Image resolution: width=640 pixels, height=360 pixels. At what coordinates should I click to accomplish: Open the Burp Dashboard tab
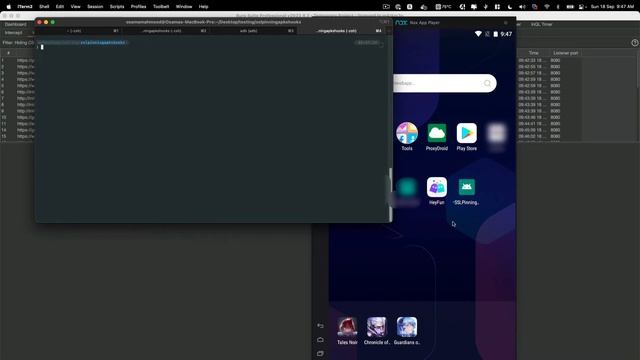(16, 24)
